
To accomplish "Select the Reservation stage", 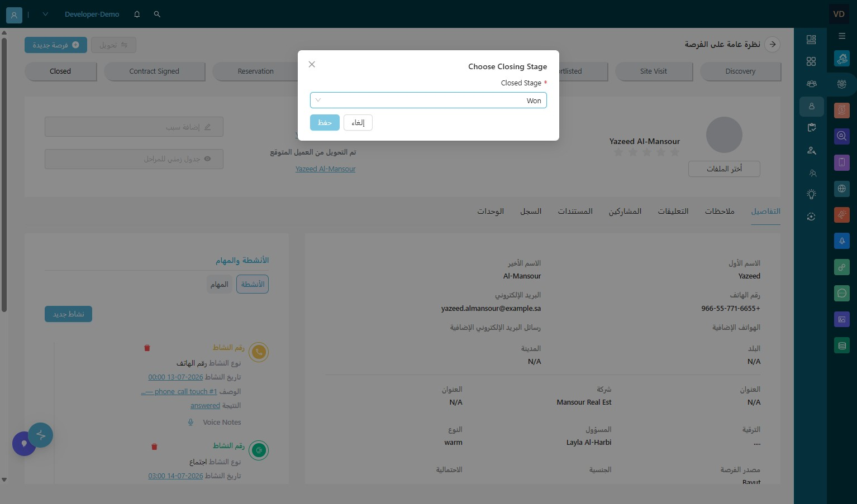I will point(255,71).
